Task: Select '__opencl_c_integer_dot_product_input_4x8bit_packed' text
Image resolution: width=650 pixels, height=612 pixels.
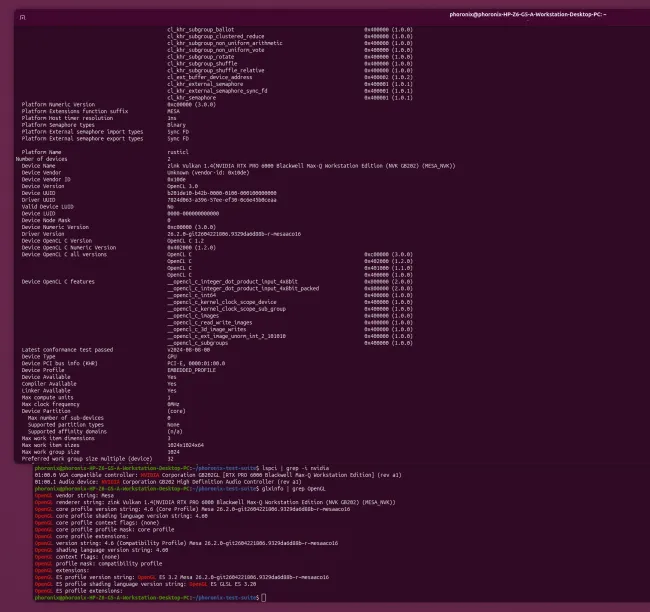Action: 243,289
